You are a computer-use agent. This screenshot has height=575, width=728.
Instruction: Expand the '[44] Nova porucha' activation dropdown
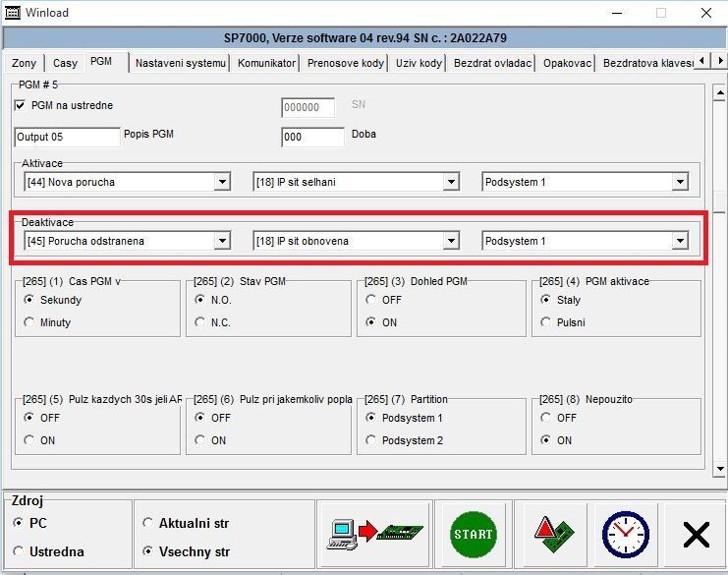coord(222,182)
